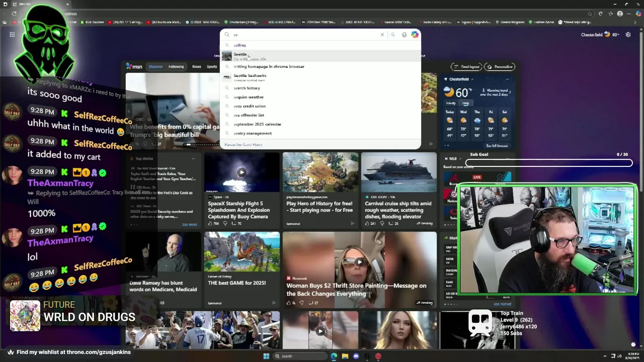Screen dimensions: 644x362
Task: Open page settings gear icon at top right
Action: click(x=628, y=35)
